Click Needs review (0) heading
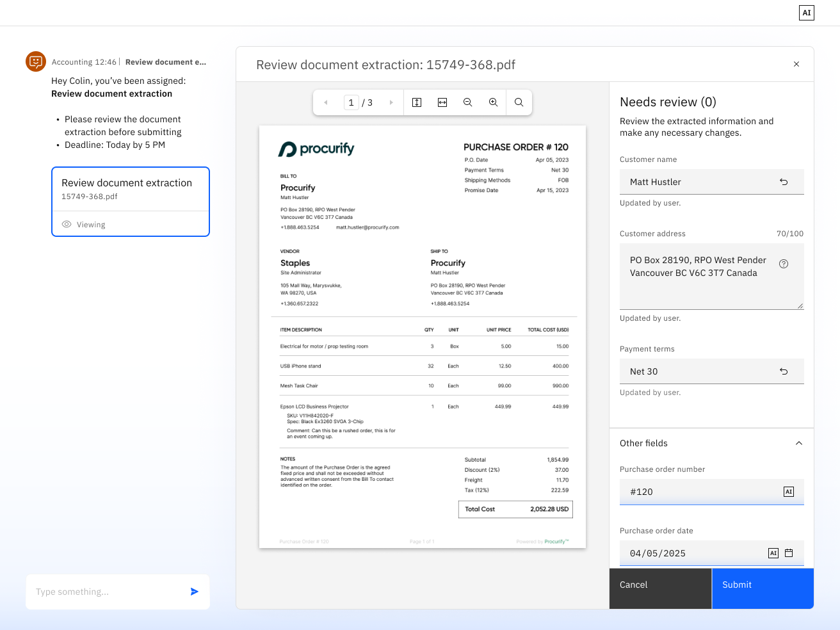Image resolution: width=840 pixels, height=630 pixels. click(668, 102)
